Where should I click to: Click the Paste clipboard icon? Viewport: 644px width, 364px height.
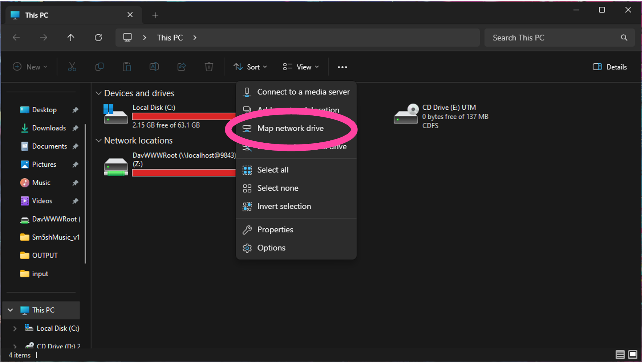pos(127,67)
